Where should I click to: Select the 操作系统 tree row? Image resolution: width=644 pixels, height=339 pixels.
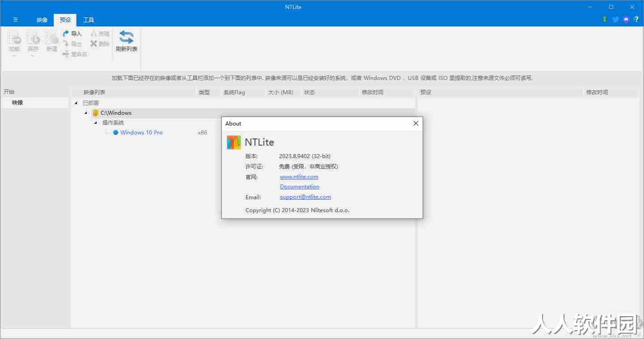tap(113, 123)
